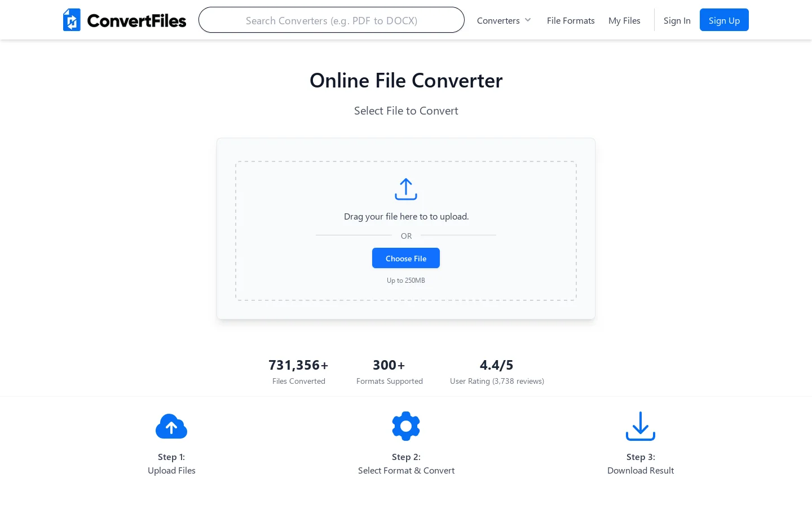Screen dimensions: 812x508
Task: Click the upload arrow icon in drop zone
Action: coord(406,189)
